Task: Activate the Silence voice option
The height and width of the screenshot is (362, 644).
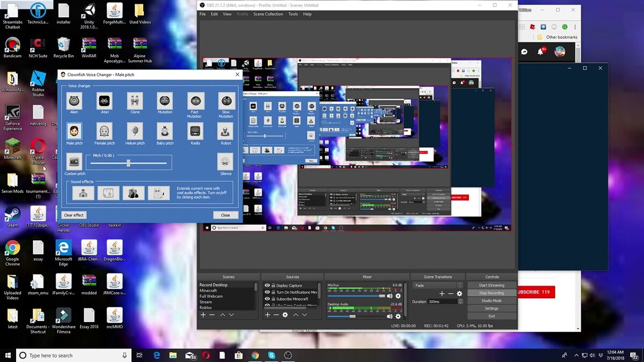Action: pyautogui.click(x=225, y=161)
